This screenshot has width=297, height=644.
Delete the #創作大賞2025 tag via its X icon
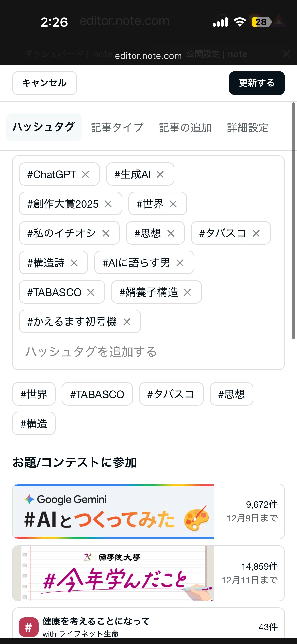[108, 204]
